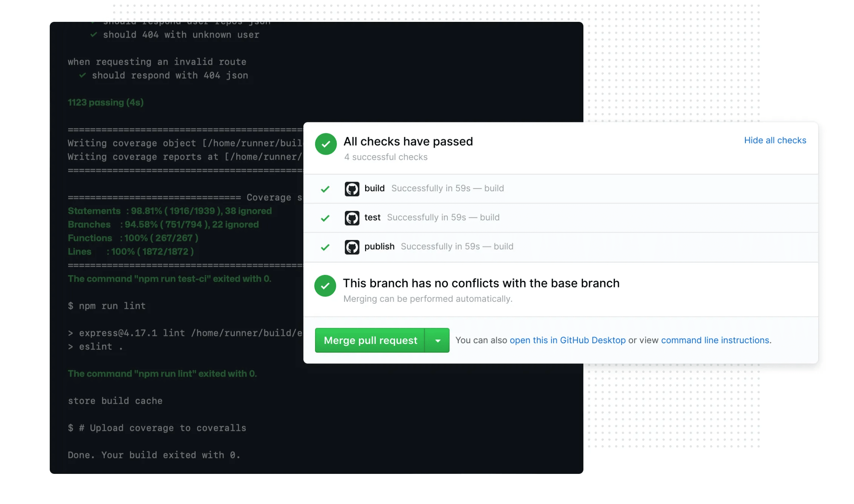Open the merge options dropdown arrow
This screenshot has height=504, width=854.
pos(438,340)
